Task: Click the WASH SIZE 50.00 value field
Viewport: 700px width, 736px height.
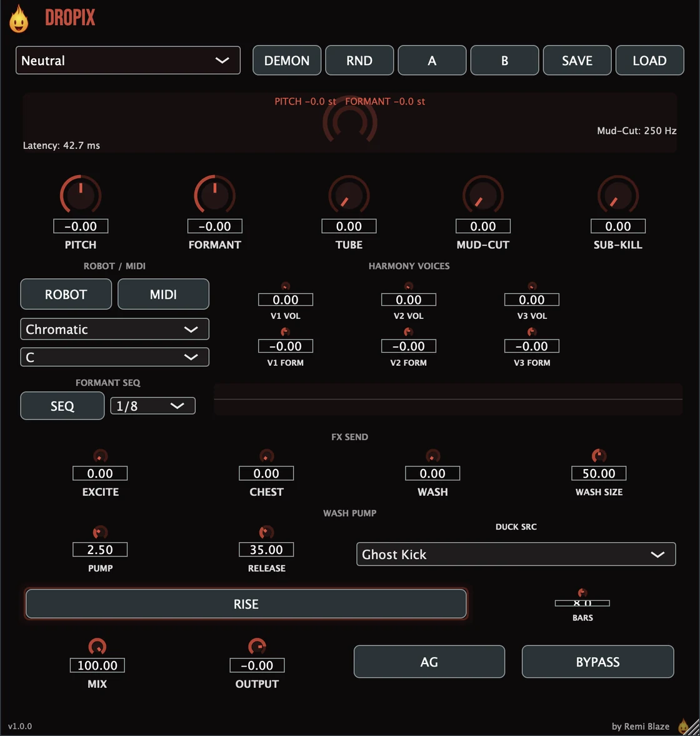Action: 599,473
